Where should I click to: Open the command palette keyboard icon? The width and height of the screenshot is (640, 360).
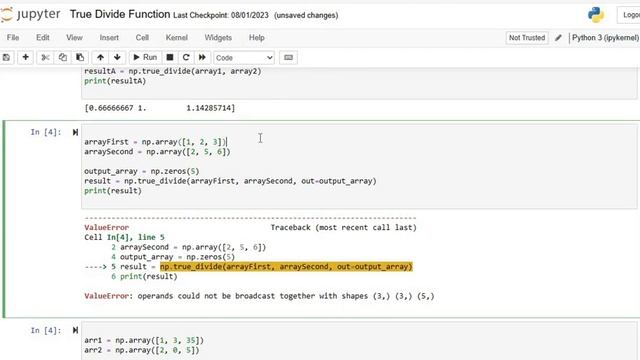(288, 58)
